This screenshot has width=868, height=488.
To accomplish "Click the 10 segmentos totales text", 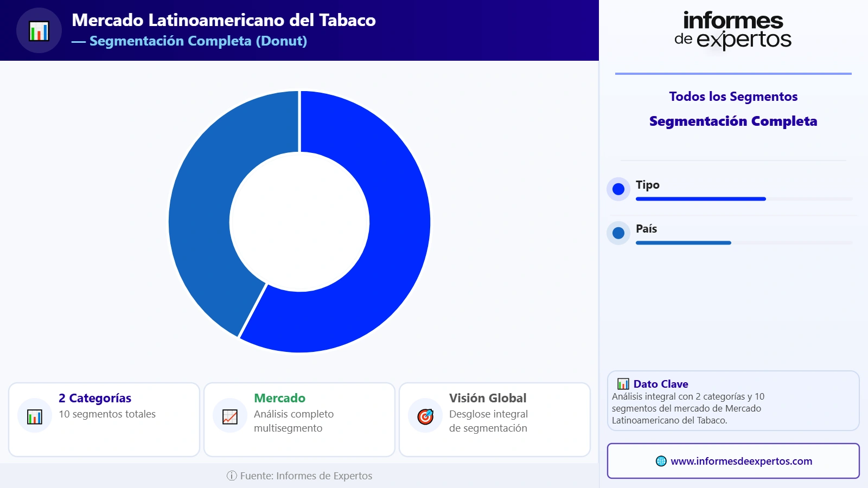I will 107,414.
